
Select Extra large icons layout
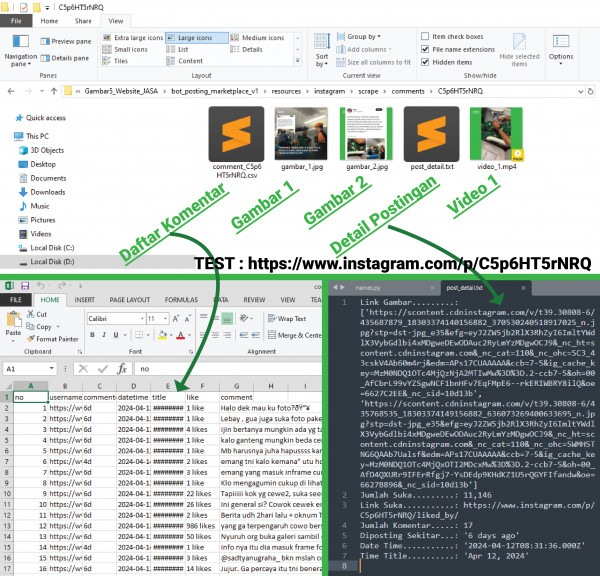click(133, 38)
